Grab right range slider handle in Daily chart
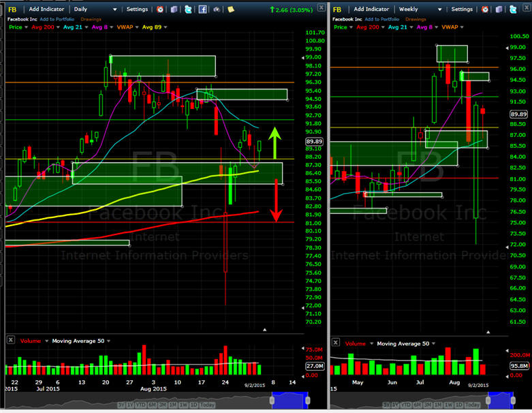Viewport: 532px width, 413px height. point(307,400)
